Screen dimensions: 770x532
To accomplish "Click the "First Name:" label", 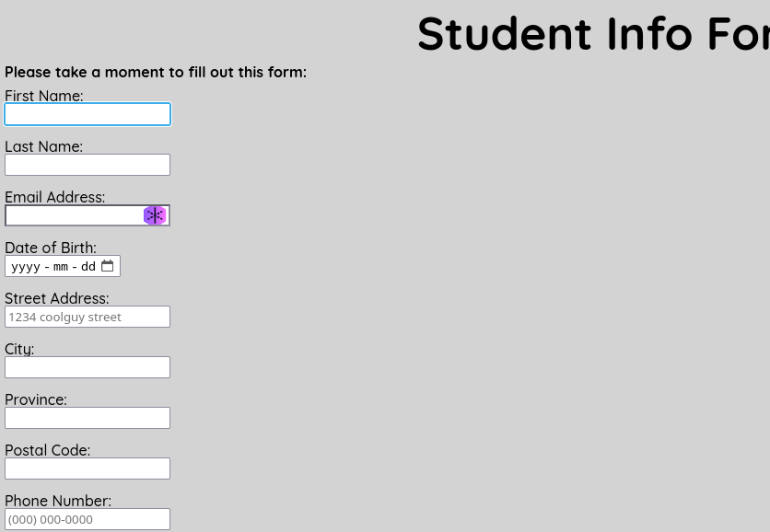I will click(x=44, y=96).
